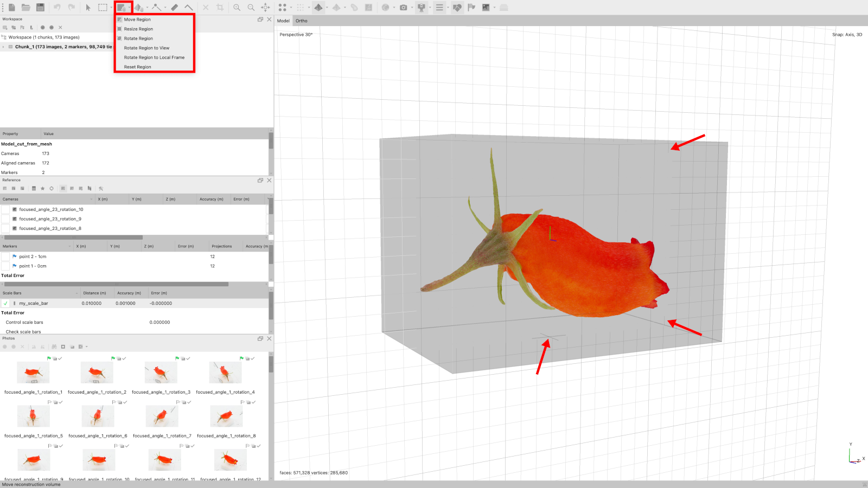The width and height of the screenshot is (868, 488).
Task: Click the update circular arrow icon in Reference
Action: (52, 189)
